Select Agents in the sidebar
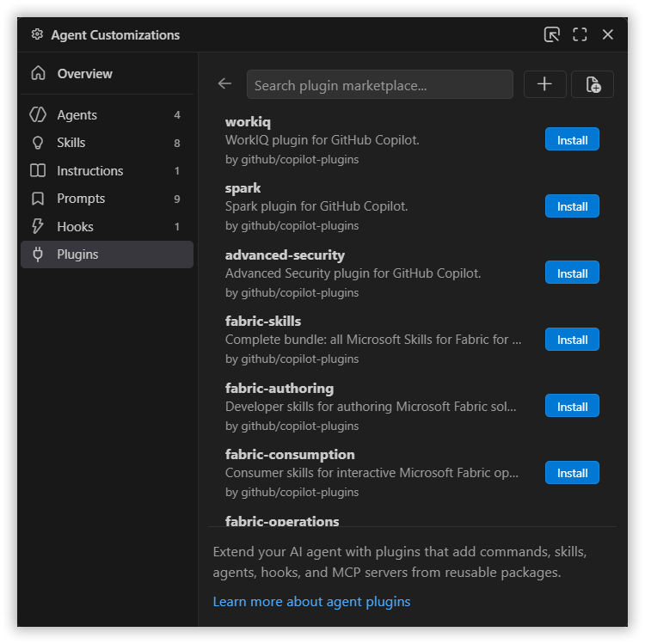The height and width of the screenshot is (644, 645). (107, 114)
